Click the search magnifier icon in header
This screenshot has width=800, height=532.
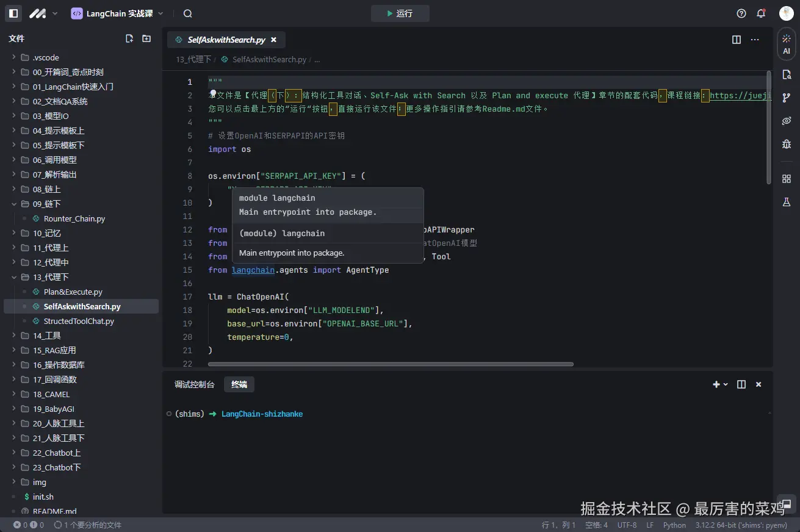click(x=188, y=13)
